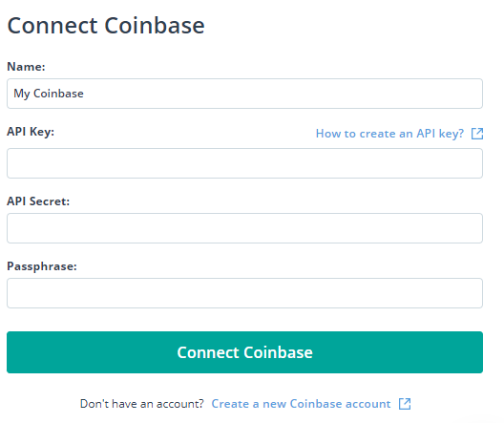Select the API Secret input field
Screen dimensions: 504x423
(x=244, y=228)
